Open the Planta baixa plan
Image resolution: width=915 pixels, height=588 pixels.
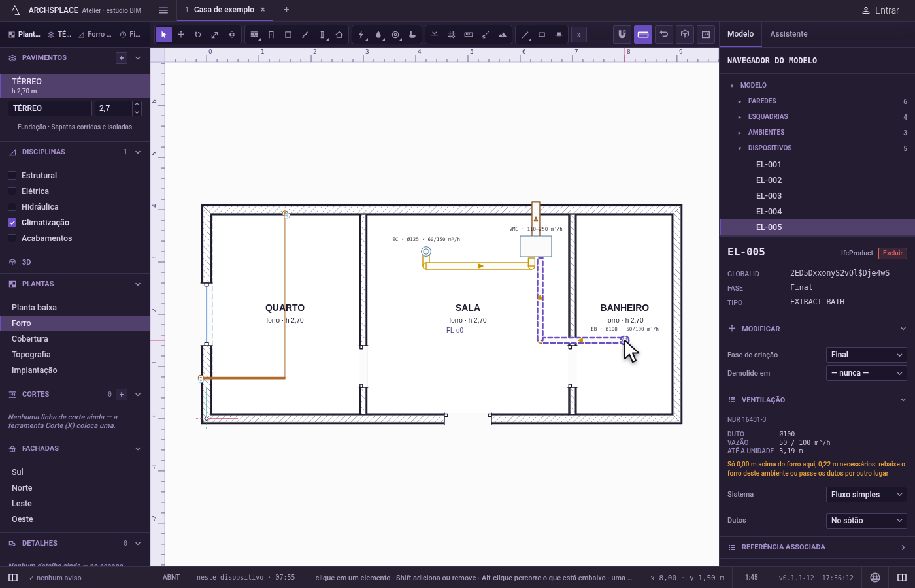pyautogui.click(x=75, y=308)
